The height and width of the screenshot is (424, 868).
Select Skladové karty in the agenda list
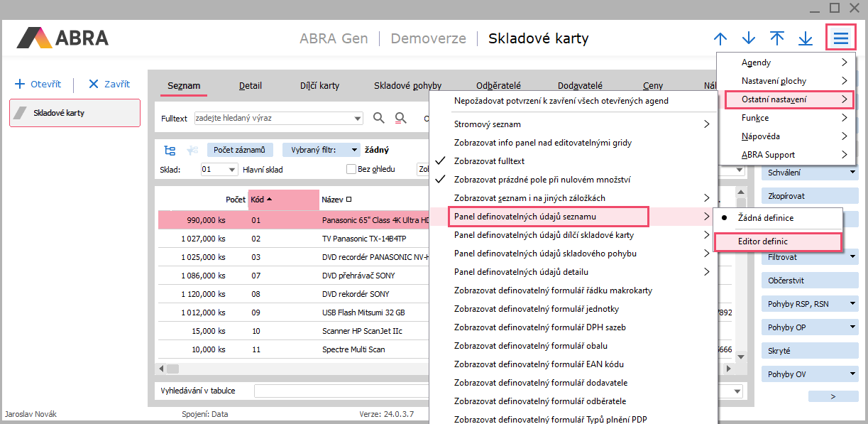coord(75,113)
